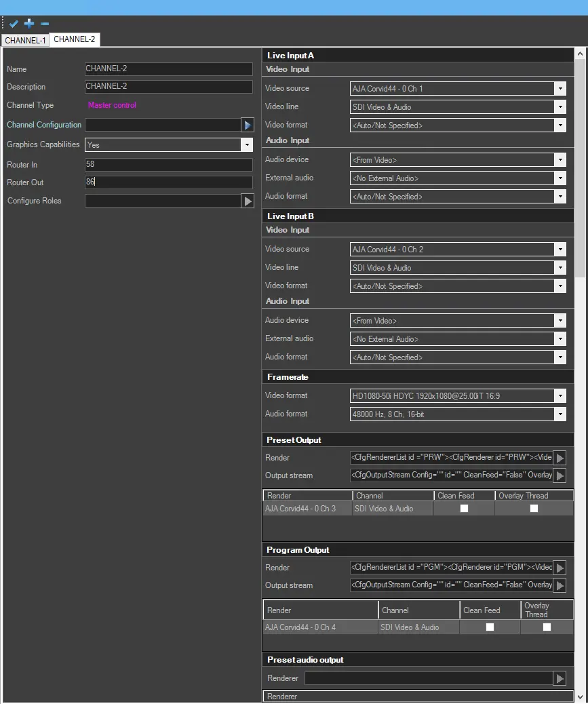Toggle Clean Feed checkbox in Preset Output
Viewport: 588px width, 704px height.
pyautogui.click(x=465, y=509)
